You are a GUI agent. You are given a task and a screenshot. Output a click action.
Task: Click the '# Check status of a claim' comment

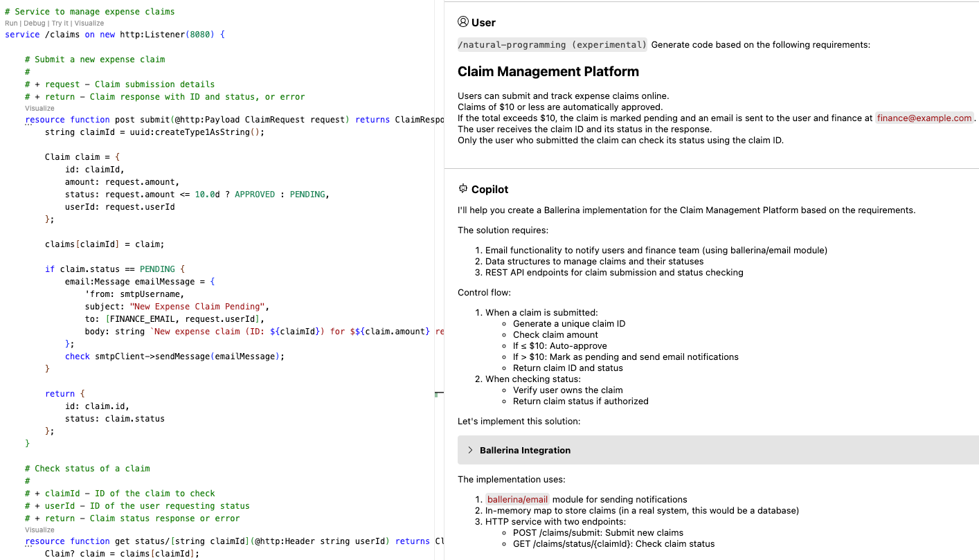pos(87,469)
